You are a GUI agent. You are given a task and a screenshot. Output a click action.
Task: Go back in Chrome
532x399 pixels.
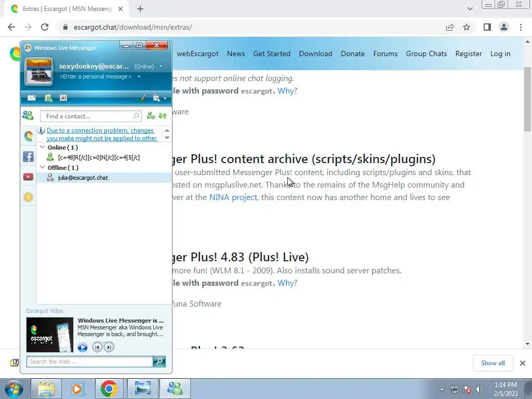pyautogui.click(x=11, y=27)
